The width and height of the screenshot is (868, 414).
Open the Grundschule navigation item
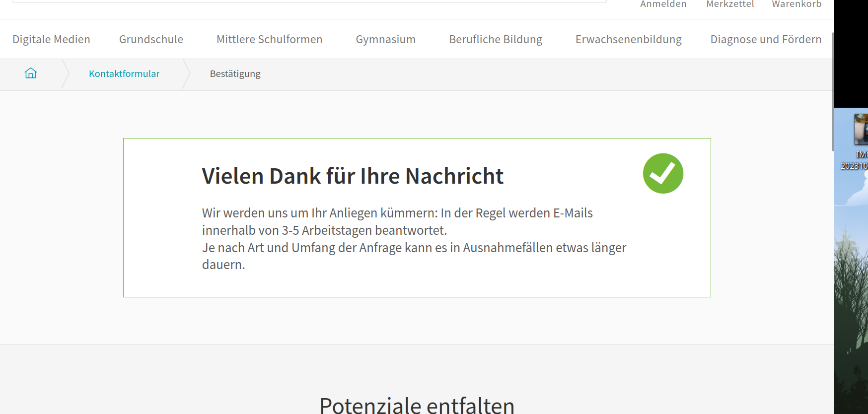[151, 39]
